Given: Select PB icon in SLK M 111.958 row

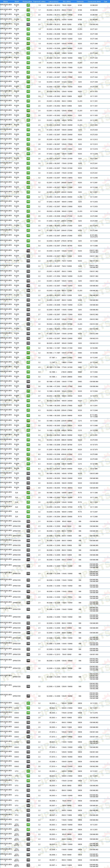Looking at the screenshot, I should click(x=28, y=502).
